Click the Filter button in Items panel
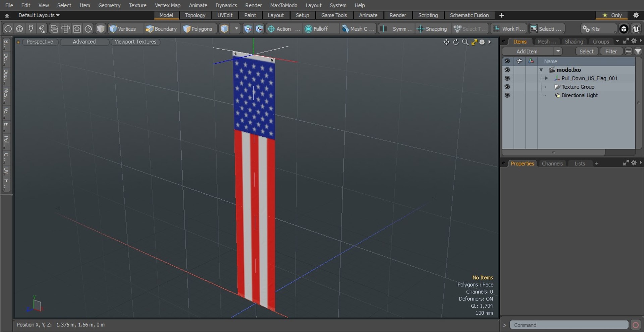Viewport: 644px width, 332px height. pyautogui.click(x=611, y=51)
